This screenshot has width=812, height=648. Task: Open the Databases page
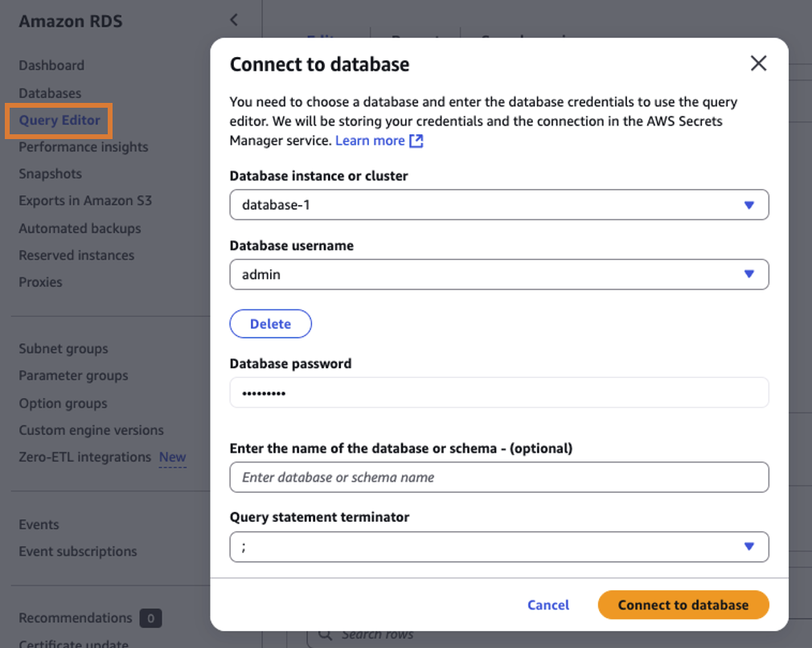pos(50,93)
